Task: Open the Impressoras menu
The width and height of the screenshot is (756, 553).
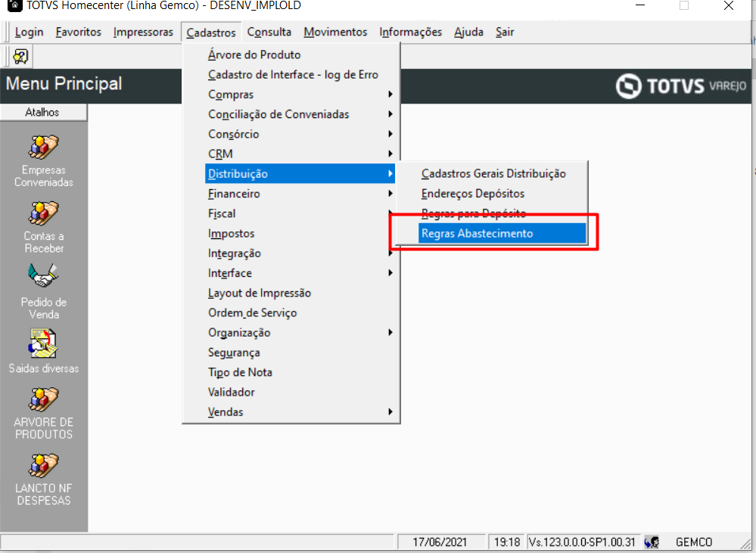Action: pyautogui.click(x=143, y=32)
